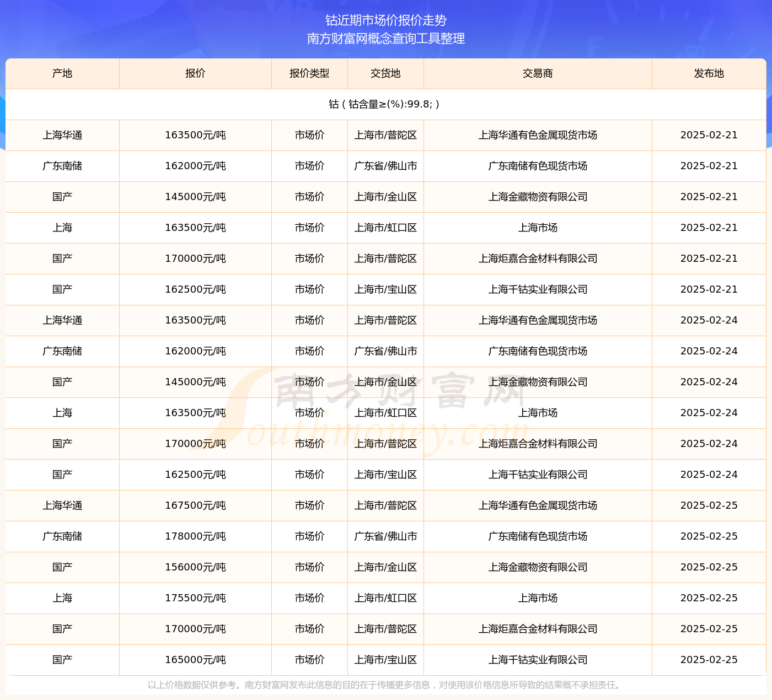Select 上海 origin in the 175500元/吨 row

62,598
